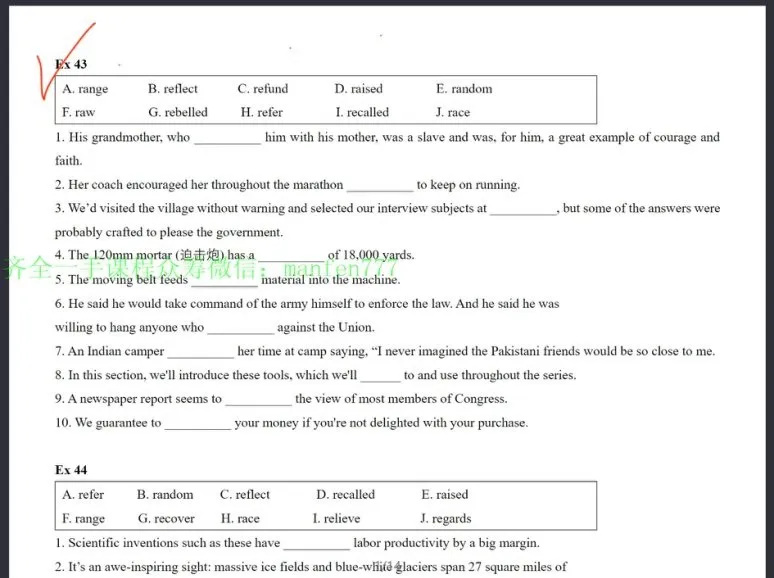Click the 'Ex 44' heading

click(x=71, y=470)
